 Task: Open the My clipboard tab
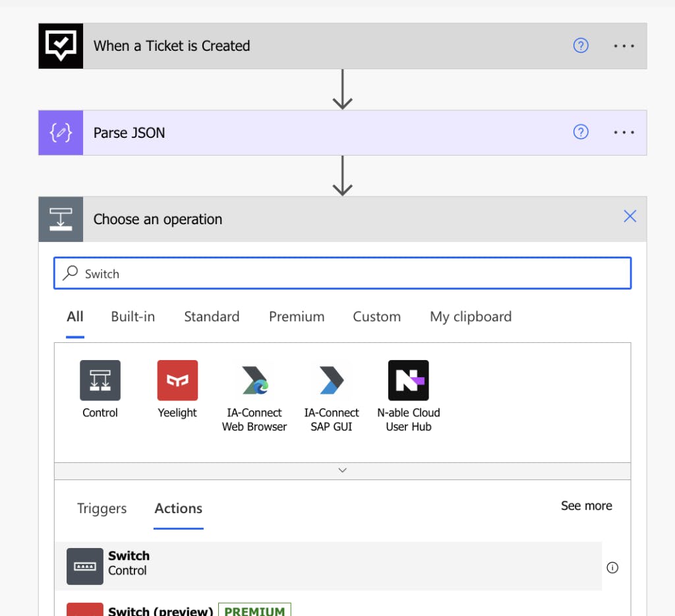[x=471, y=317]
